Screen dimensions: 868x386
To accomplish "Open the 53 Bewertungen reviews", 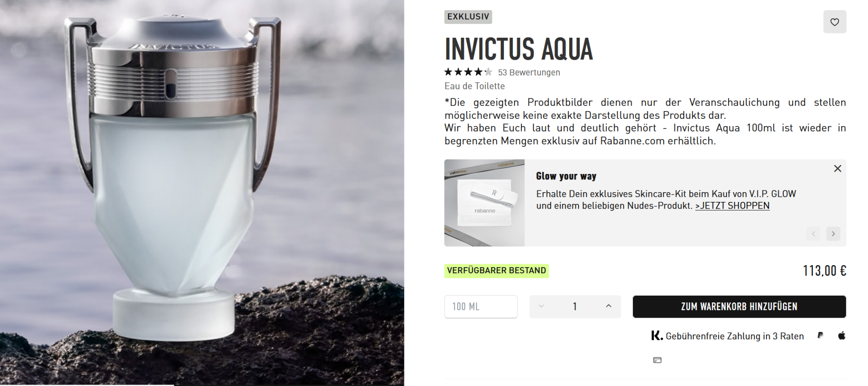I will (x=529, y=73).
